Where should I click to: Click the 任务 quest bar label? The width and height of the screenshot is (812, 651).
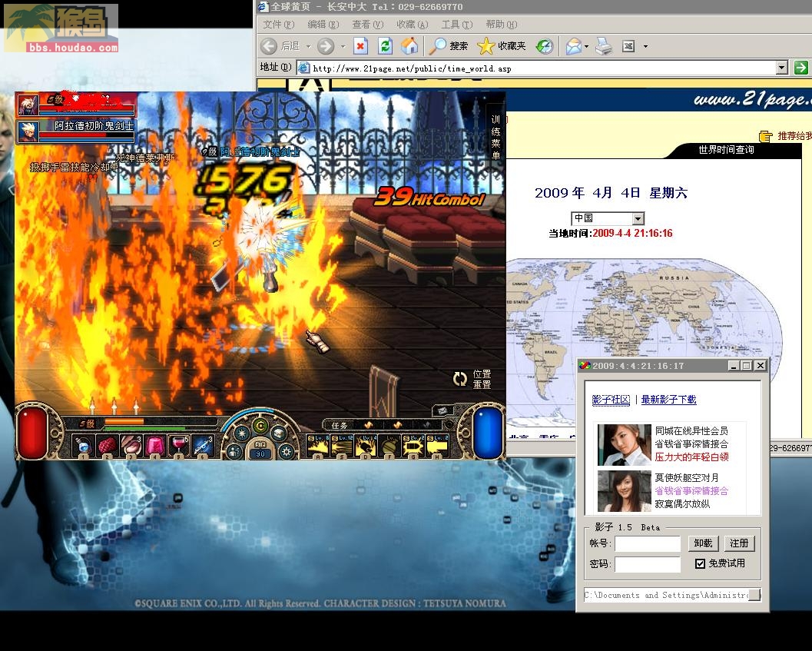340,426
